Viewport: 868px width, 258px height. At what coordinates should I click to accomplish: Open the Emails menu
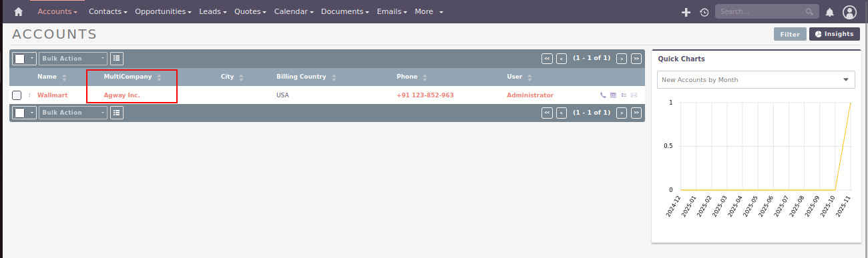[x=393, y=12]
